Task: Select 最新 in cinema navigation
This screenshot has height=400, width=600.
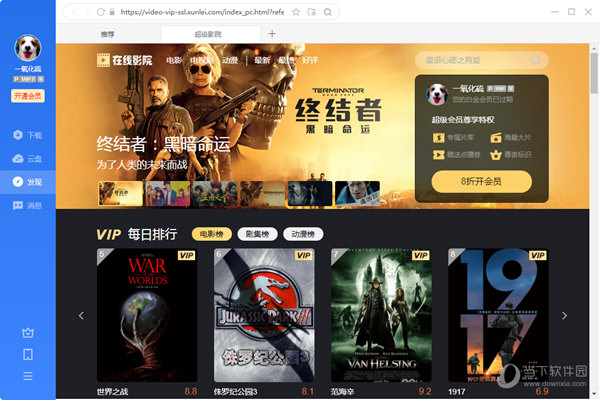Action: (262, 60)
